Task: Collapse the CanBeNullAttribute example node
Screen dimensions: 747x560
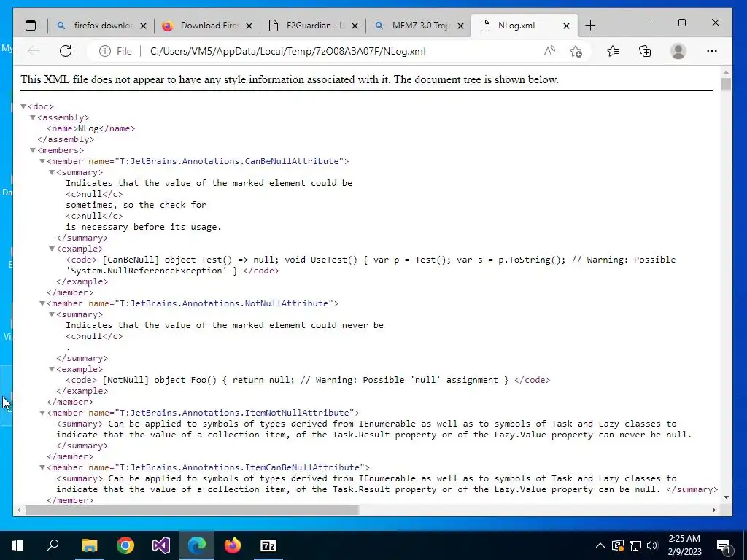Action: pyautogui.click(x=52, y=249)
